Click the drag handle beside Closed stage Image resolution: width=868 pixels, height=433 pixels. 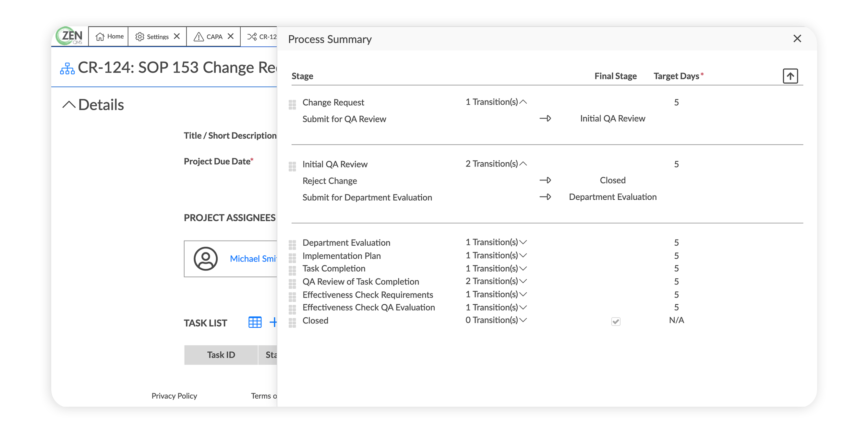[292, 322]
